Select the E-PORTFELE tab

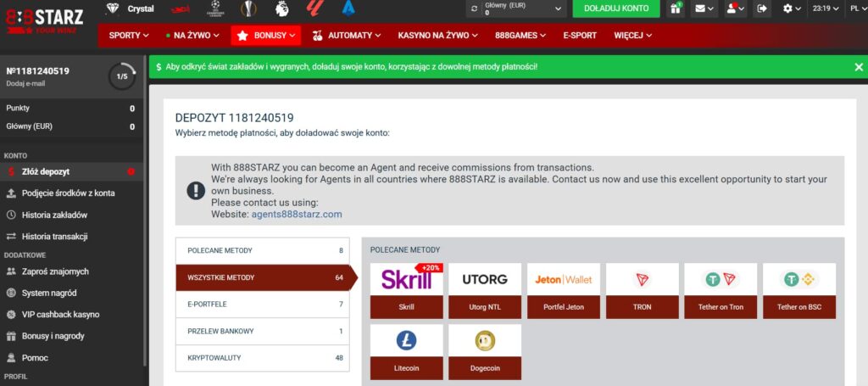pos(263,304)
